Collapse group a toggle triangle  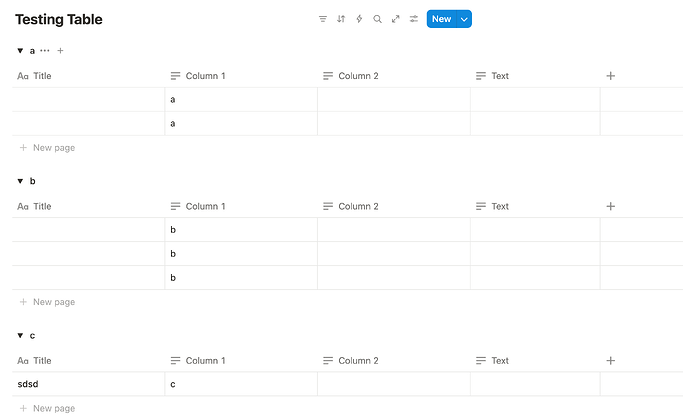20,51
